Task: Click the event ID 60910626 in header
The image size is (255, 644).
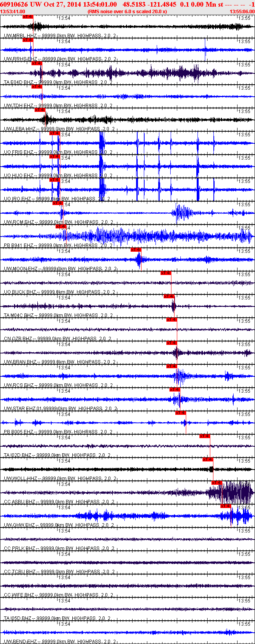Action: tap(13, 4)
